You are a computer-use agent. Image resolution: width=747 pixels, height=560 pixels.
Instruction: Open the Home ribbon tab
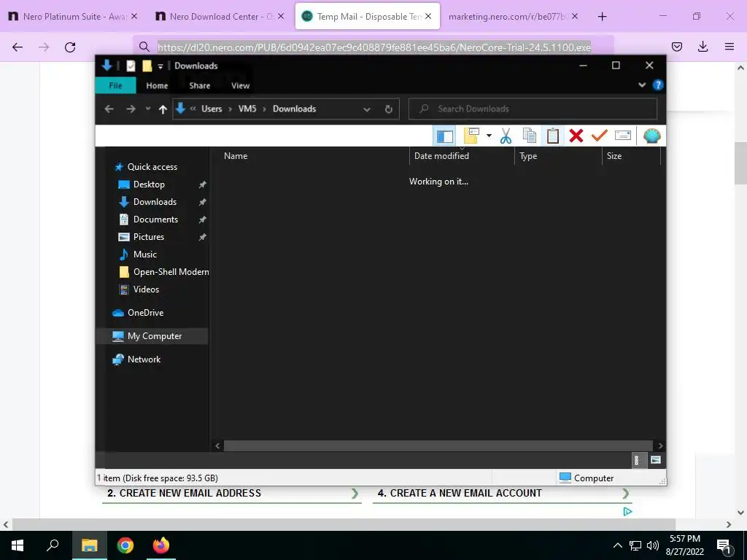point(157,85)
